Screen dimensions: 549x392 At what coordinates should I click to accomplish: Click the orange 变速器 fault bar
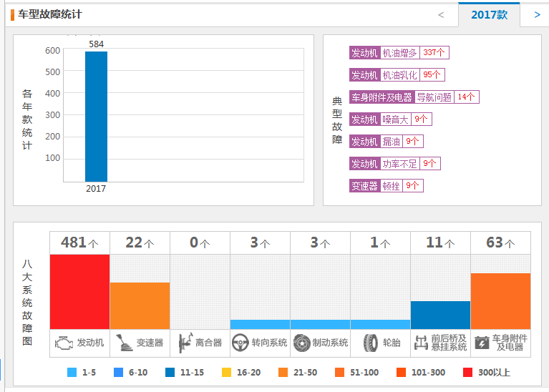pos(140,305)
